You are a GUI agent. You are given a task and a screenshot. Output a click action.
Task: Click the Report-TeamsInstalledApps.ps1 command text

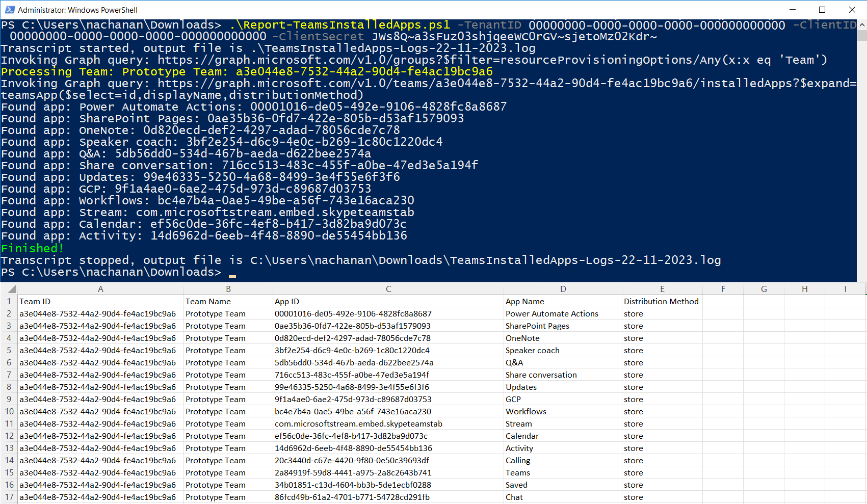[x=339, y=25]
